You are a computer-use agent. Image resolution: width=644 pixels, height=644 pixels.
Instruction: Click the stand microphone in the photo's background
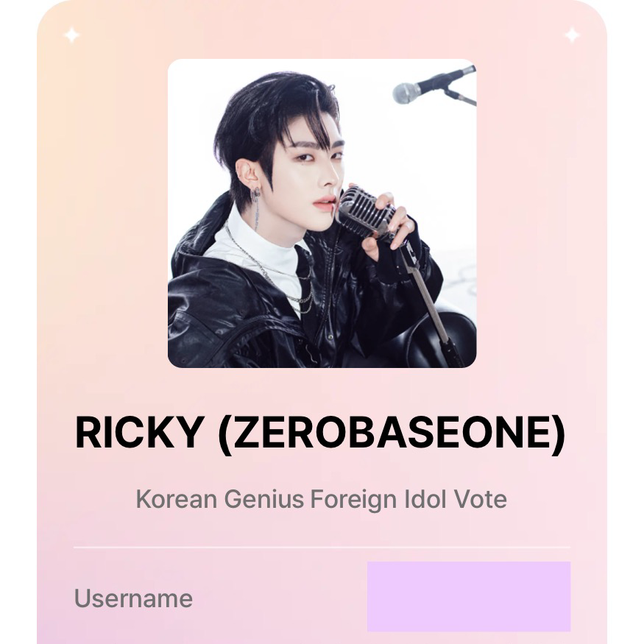pyautogui.click(x=434, y=87)
